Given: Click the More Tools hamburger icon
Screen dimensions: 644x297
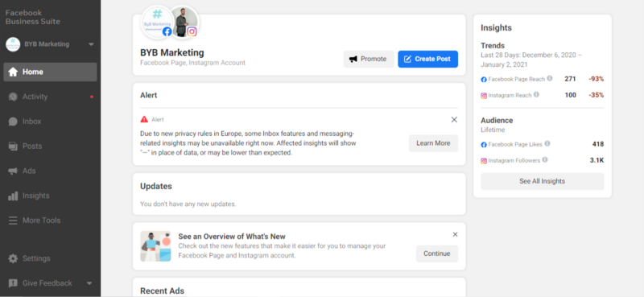Looking at the screenshot, I should [x=13, y=221].
